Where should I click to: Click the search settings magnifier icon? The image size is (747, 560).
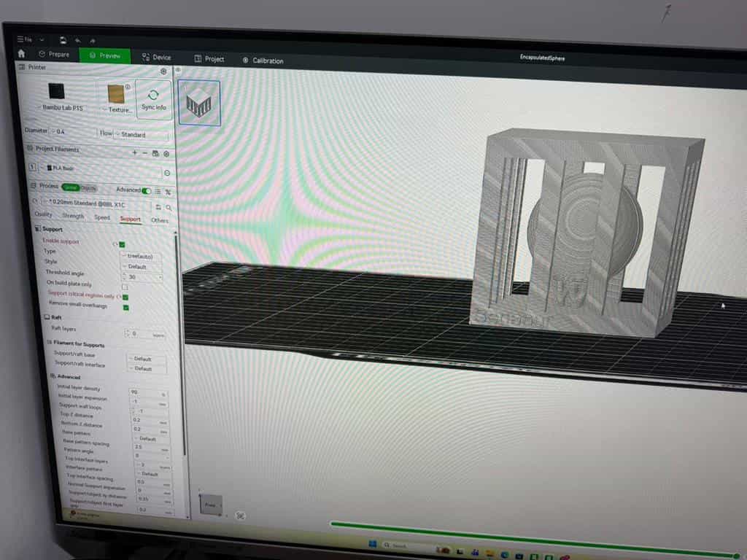(169, 208)
